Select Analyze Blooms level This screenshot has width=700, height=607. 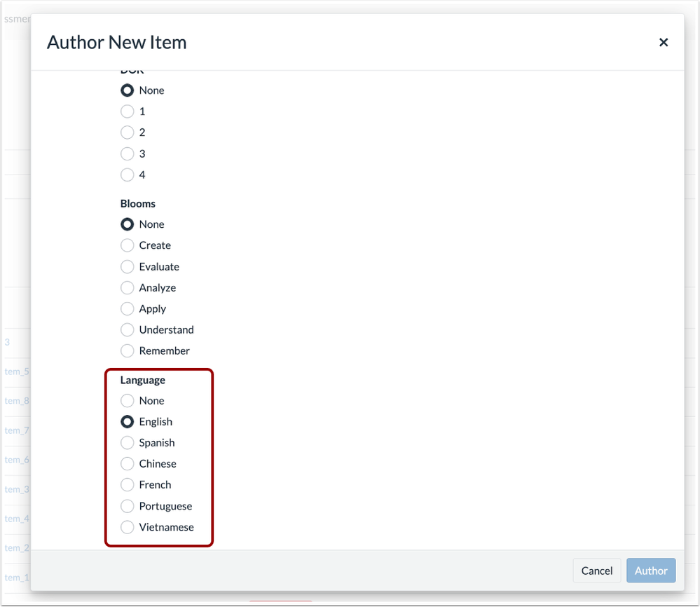click(128, 287)
